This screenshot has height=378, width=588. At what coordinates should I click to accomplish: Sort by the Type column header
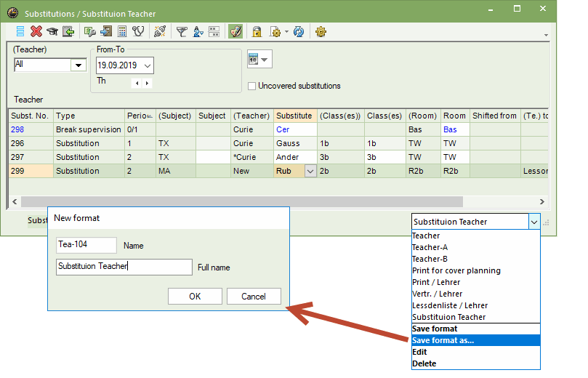pos(89,116)
